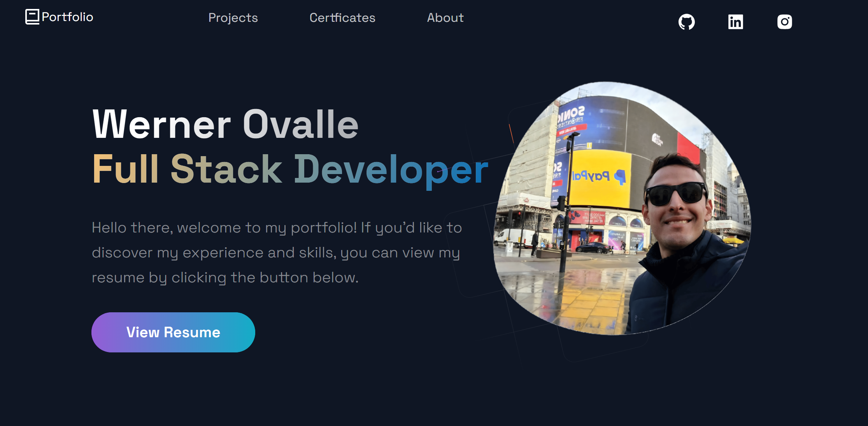Click the blue word Developer
Screen dimensions: 868x426
[391, 169]
